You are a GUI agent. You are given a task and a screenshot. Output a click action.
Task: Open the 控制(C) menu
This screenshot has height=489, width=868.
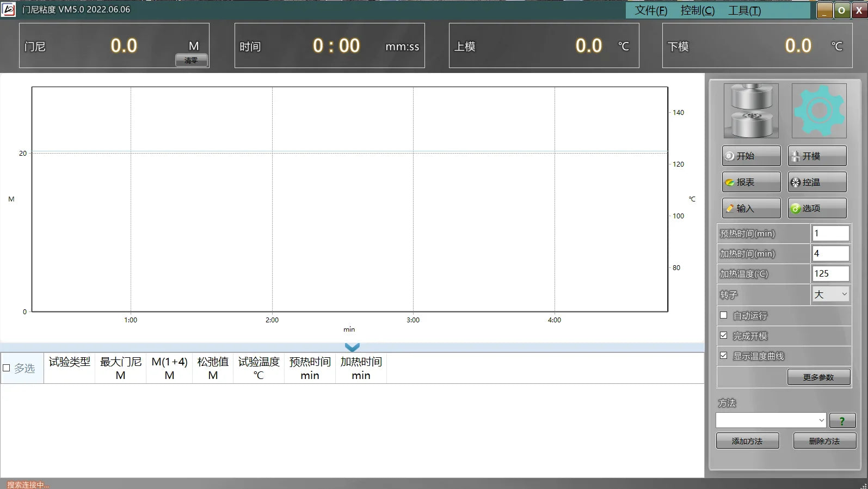tap(697, 10)
